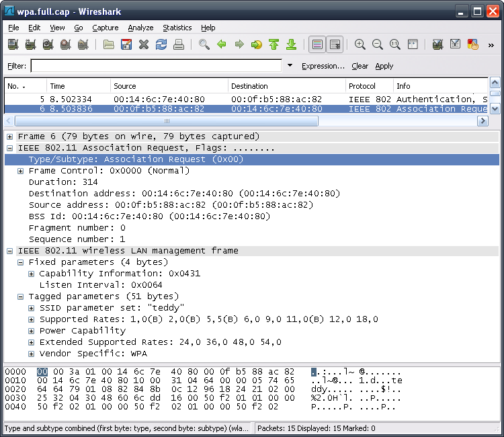Screen dimensions: 504x437
Task: Click the packet list horizontal scrollbar thumb
Action: [x=167, y=121]
